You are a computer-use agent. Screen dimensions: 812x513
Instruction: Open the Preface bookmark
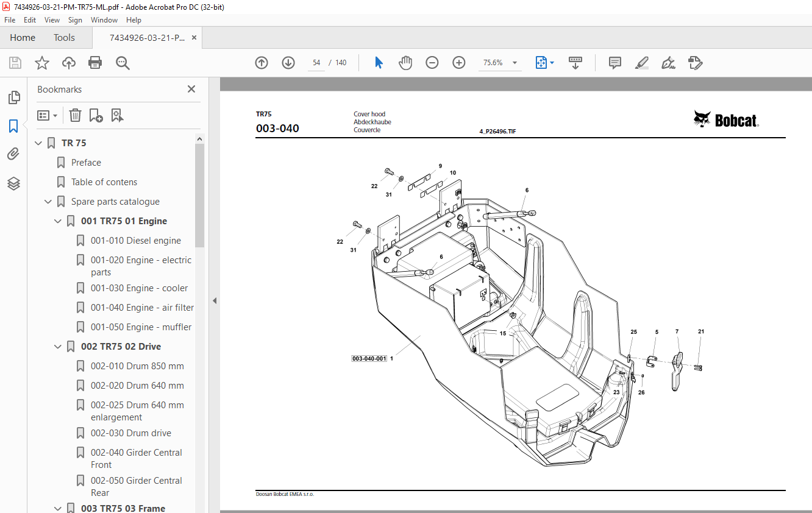[86, 163]
